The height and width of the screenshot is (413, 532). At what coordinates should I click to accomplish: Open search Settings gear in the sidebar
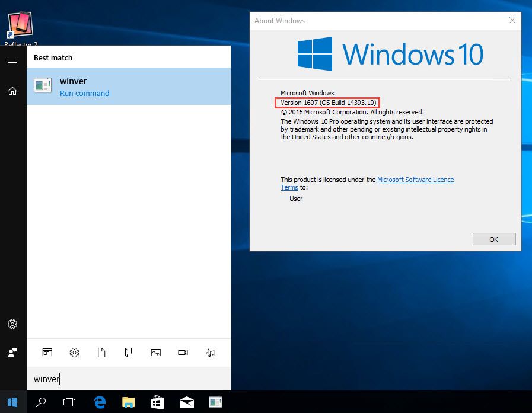pyautogui.click(x=12, y=324)
